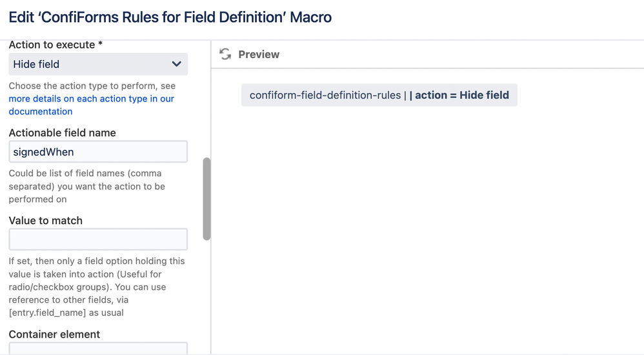Click the 'Action to execute *' label
The height and width of the screenshot is (355, 644).
pos(55,45)
